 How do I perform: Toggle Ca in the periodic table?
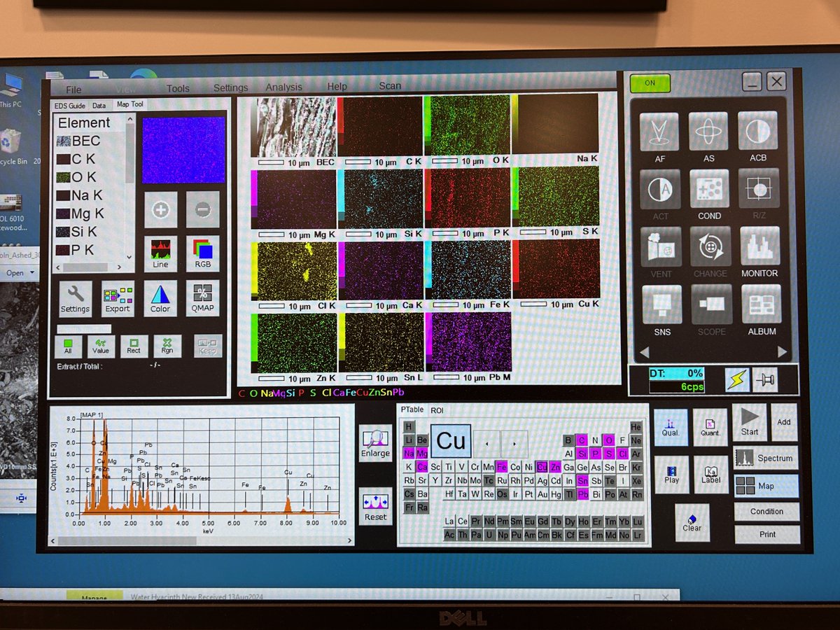coord(421,467)
